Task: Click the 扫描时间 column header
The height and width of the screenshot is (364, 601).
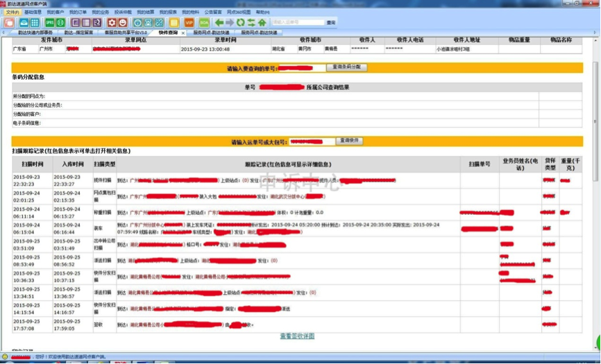Action: (x=32, y=164)
